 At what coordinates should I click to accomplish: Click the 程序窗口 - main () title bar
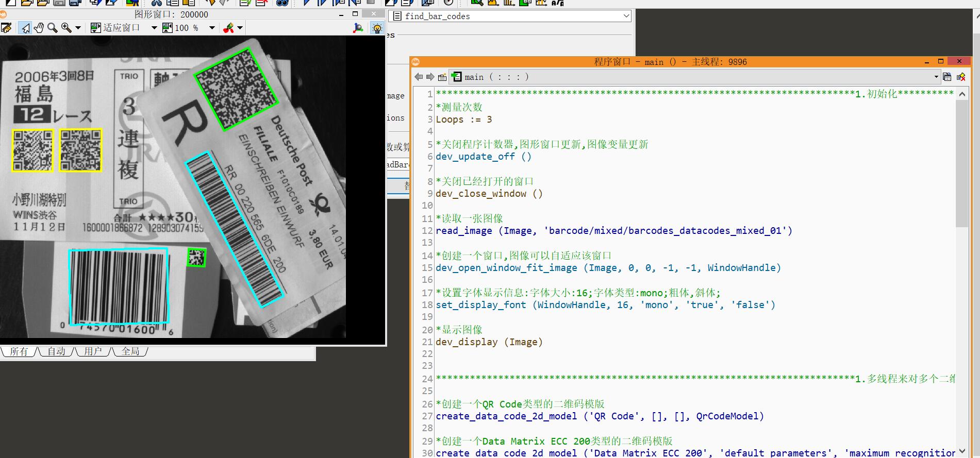tap(670, 62)
